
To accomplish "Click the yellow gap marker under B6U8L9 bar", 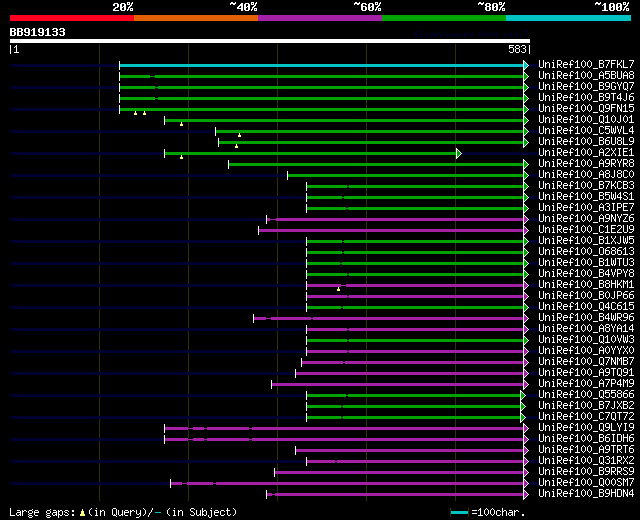I will click(x=236, y=146).
